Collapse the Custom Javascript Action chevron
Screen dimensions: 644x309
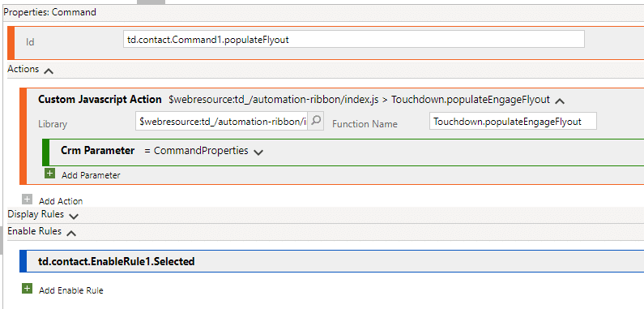click(560, 101)
